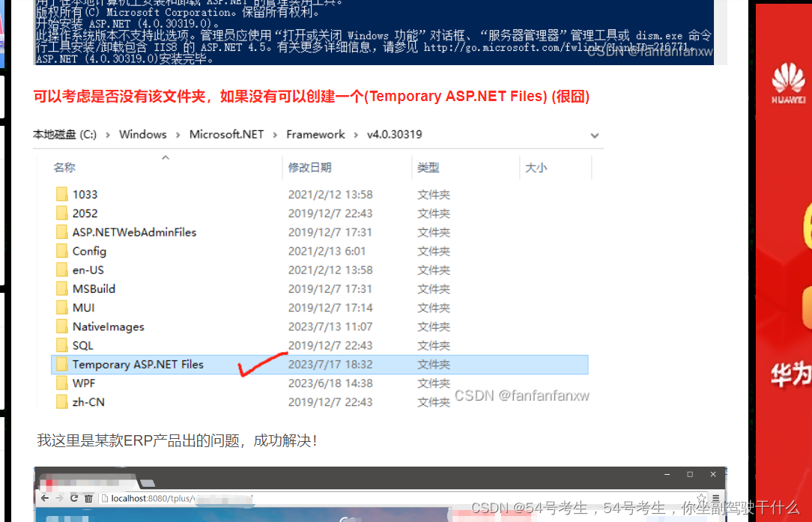Expand the address bar dropdown arrow
Screen dimensions: 812x522
(594, 136)
